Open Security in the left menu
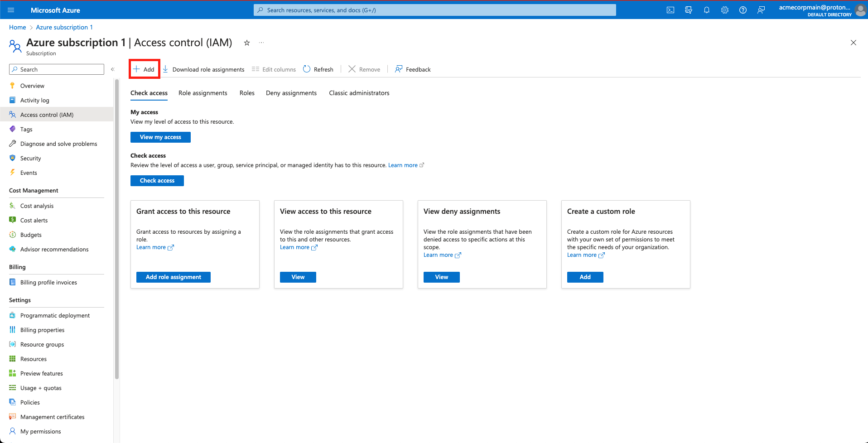This screenshot has height=443, width=868. pos(57,158)
